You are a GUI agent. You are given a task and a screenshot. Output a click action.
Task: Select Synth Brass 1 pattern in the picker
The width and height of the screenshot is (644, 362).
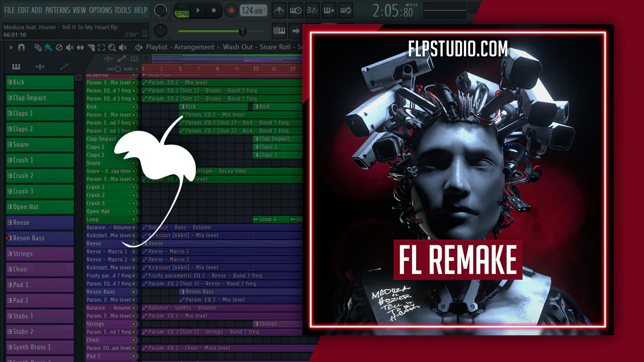pos(40,347)
